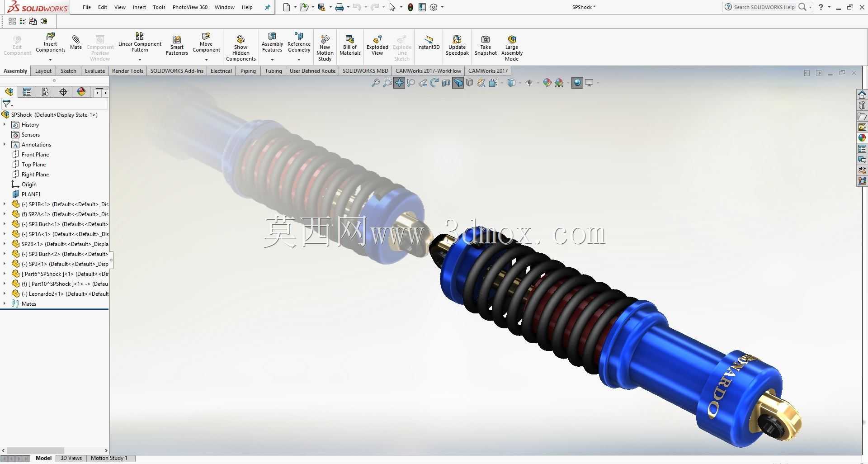Viewport: 868px width, 464px height.
Task: Open the PhotoView 360 menu
Action: pos(190,7)
